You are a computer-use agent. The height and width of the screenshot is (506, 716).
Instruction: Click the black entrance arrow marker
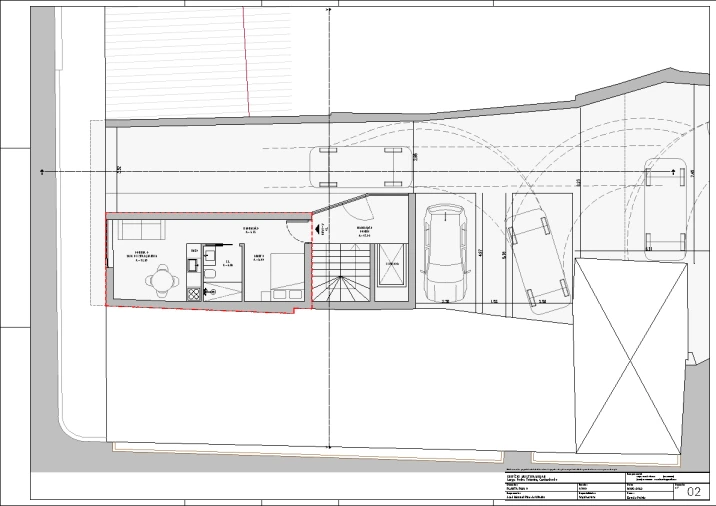tap(321, 229)
